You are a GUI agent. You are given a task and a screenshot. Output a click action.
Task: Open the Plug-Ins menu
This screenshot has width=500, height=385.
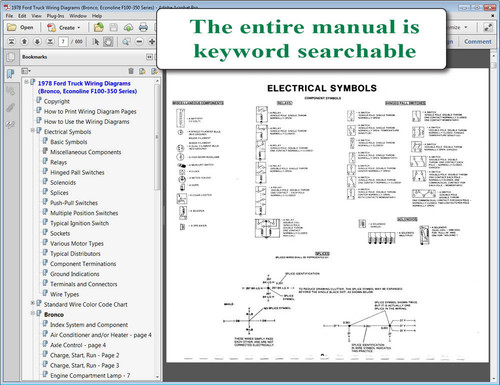click(55, 16)
